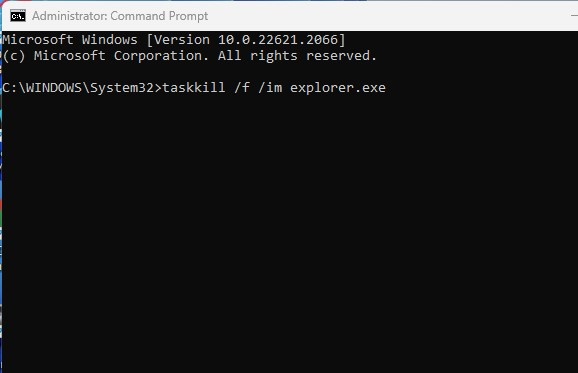Click the "/im" switch in the command

pos(270,88)
